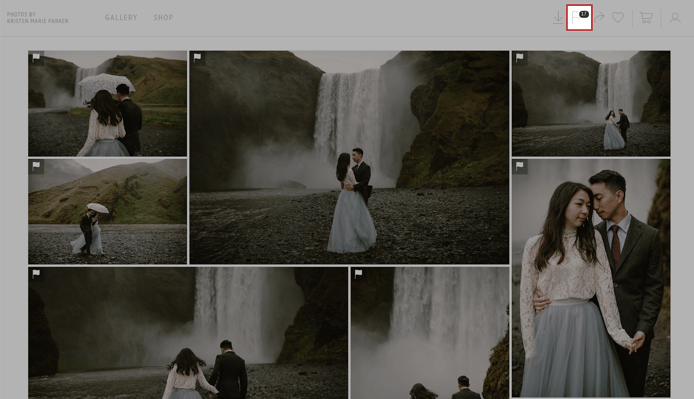
Task: Toggle flag on large center waterfall photo
Action: 197,58
